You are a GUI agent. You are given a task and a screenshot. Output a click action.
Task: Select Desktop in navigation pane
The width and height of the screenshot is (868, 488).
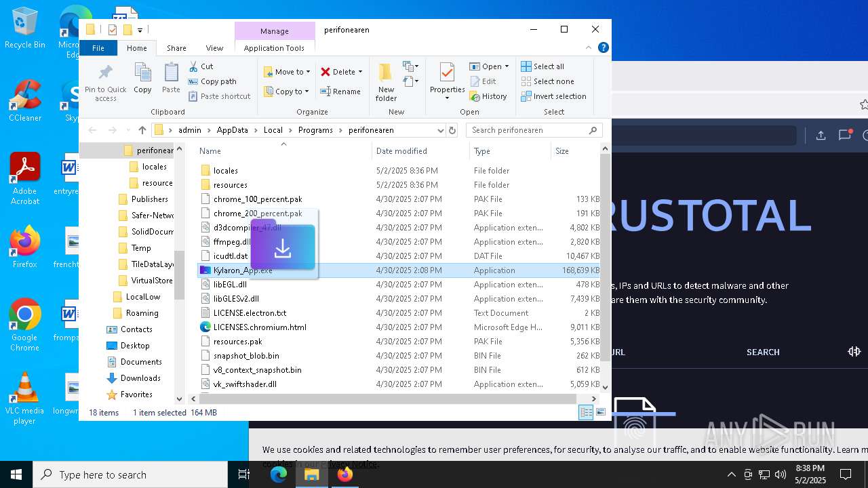coord(135,346)
